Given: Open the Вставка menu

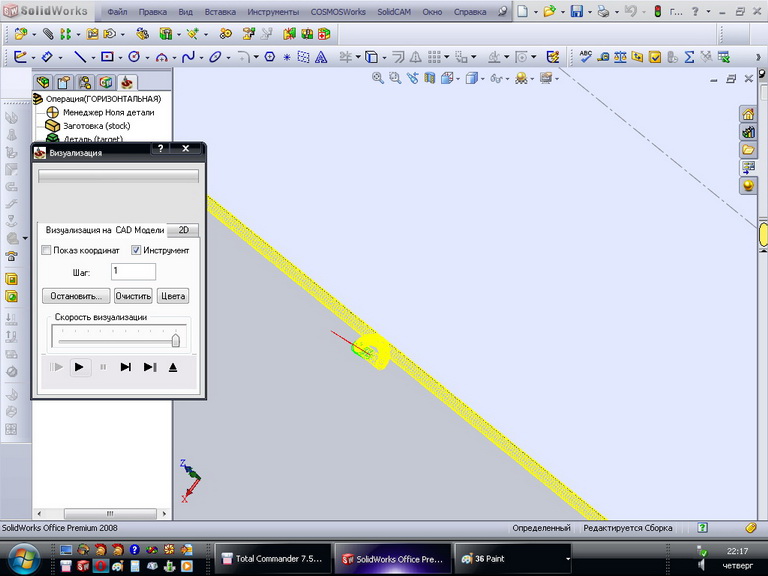Looking at the screenshot, I should coord(220,12).
